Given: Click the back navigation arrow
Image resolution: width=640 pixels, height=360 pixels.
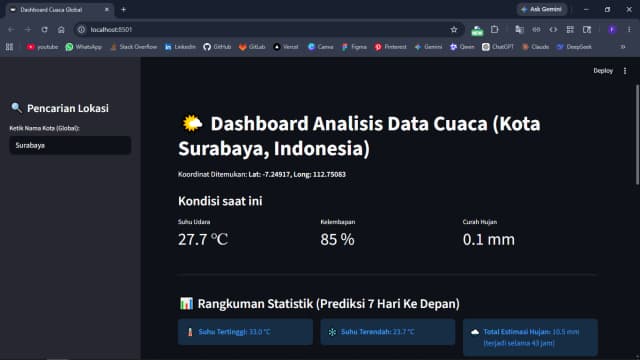Looking at the screenshot, I should 11,29.
